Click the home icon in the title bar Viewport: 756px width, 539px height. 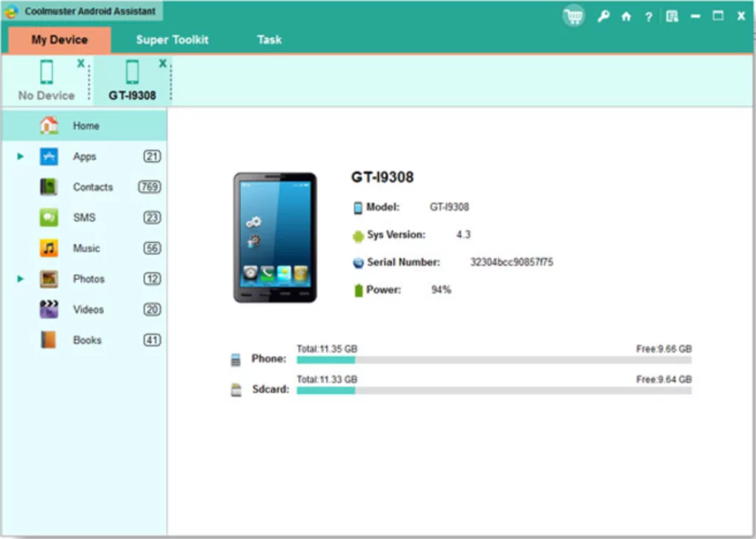point(626,16)
